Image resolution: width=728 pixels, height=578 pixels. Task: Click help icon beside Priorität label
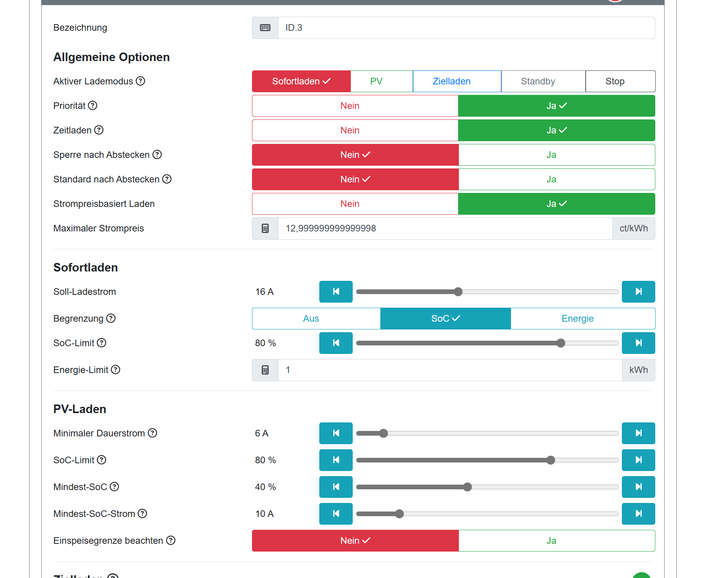93,105
